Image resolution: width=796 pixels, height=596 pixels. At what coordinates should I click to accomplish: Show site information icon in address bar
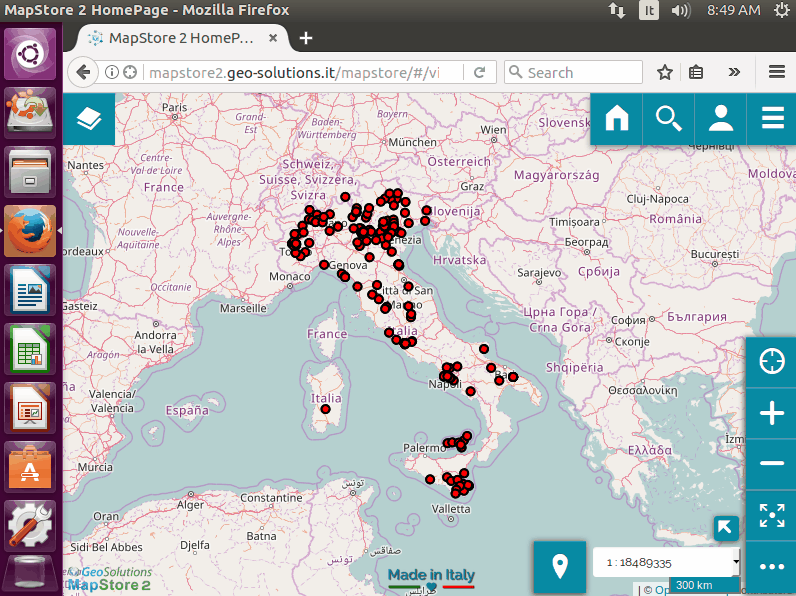pos(112,72)
